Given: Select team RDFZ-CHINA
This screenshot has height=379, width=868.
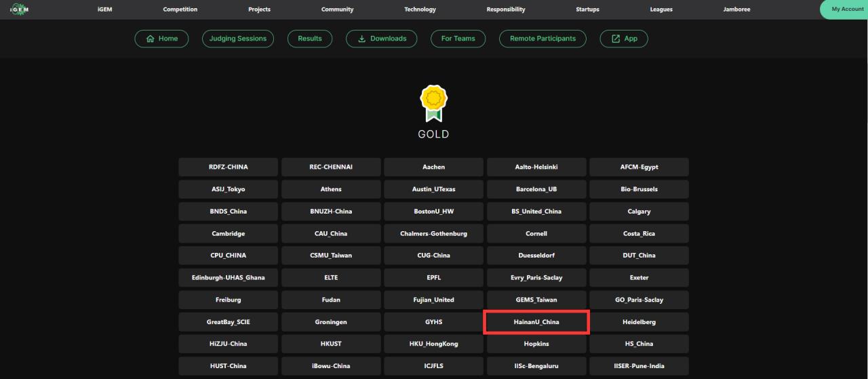Looking at the screenshot, I should [229, 167].
